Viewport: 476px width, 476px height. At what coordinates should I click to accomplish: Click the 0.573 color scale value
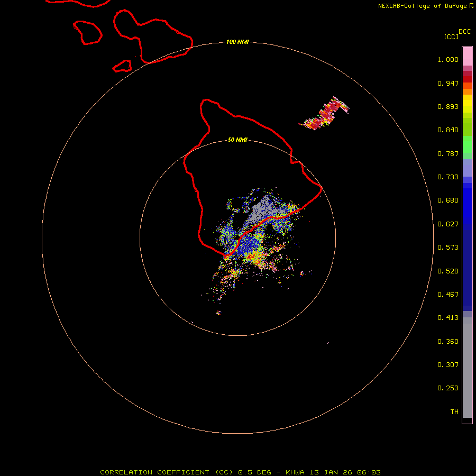pos(448,248)
